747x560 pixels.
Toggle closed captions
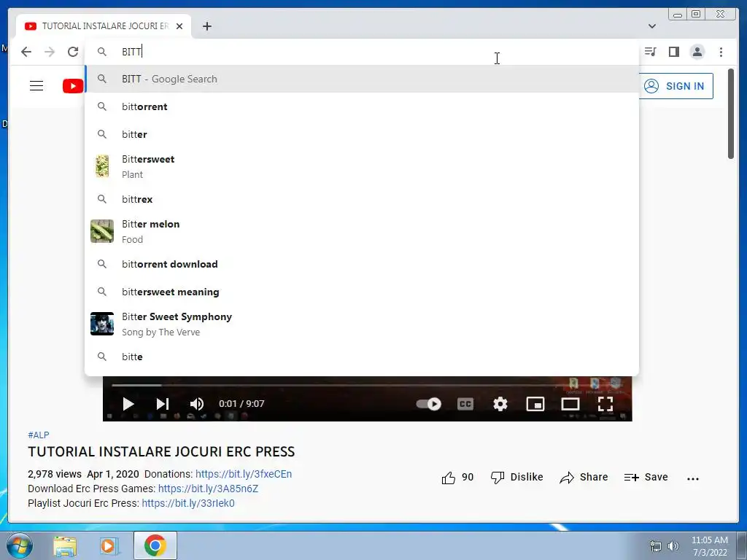pos(465,404)
